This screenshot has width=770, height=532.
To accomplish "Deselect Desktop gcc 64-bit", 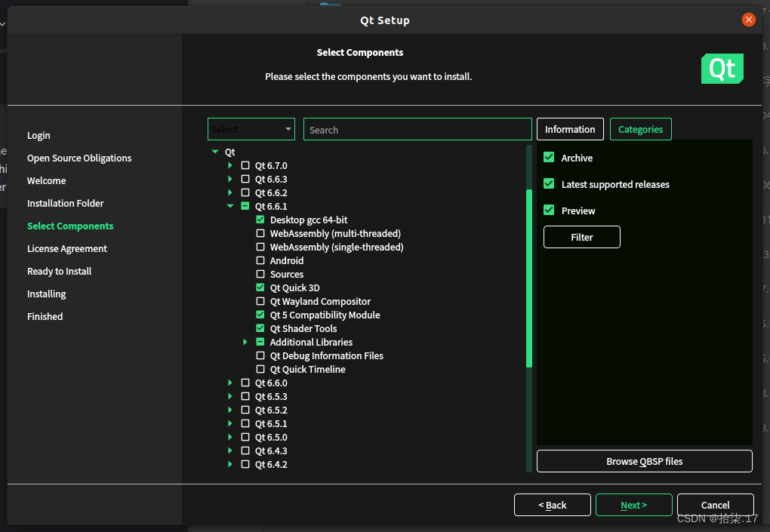I will click(260, 220).
